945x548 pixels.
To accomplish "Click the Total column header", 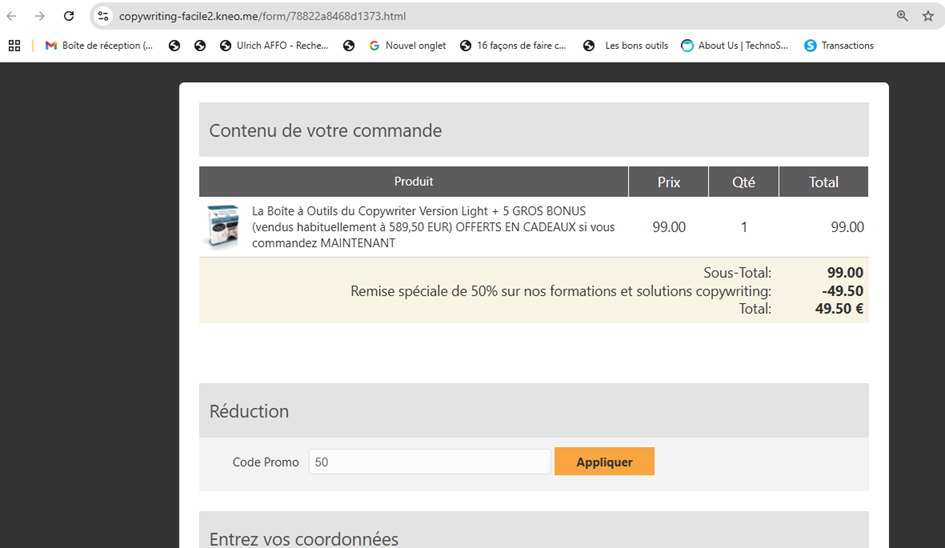I will point(823,182).
